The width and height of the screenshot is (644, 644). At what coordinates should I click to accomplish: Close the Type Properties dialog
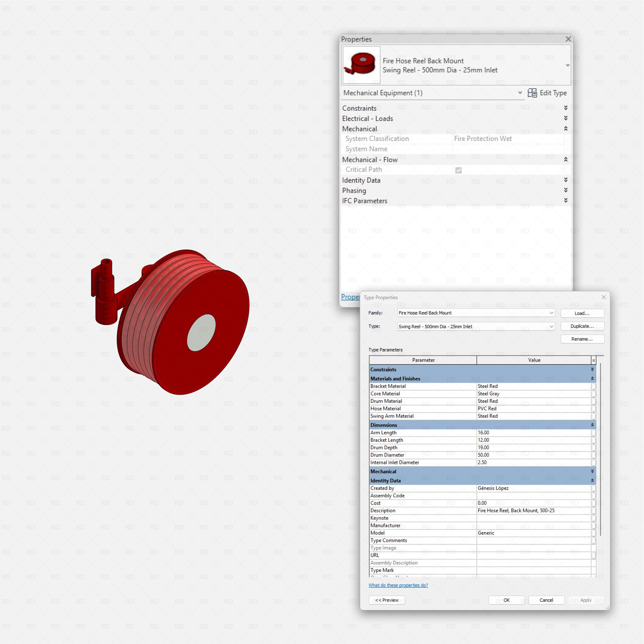point(604,297)
